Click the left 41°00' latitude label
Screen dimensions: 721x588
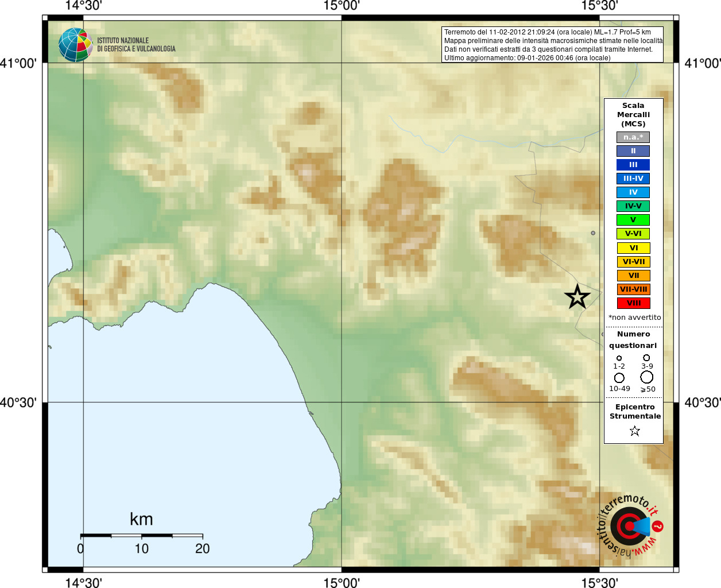(18, 63)
